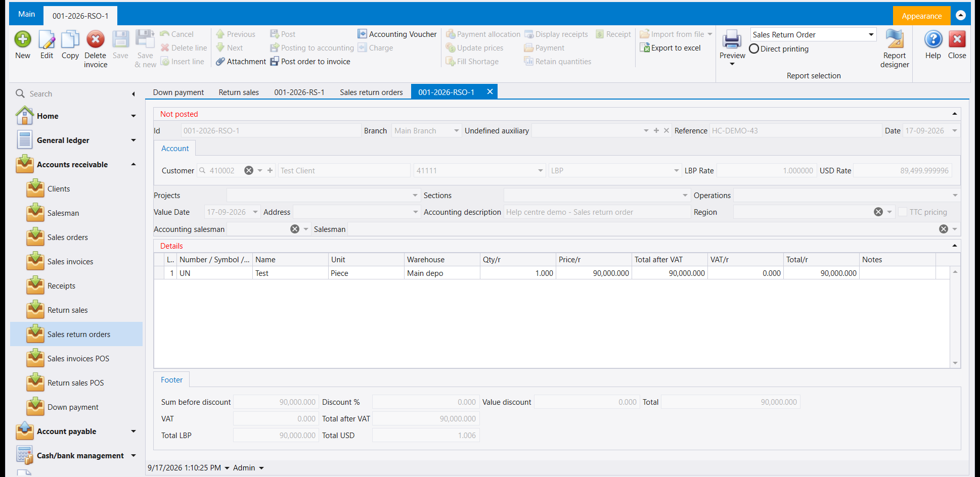
Task: Open the Admin user menu
Action: 248,468
